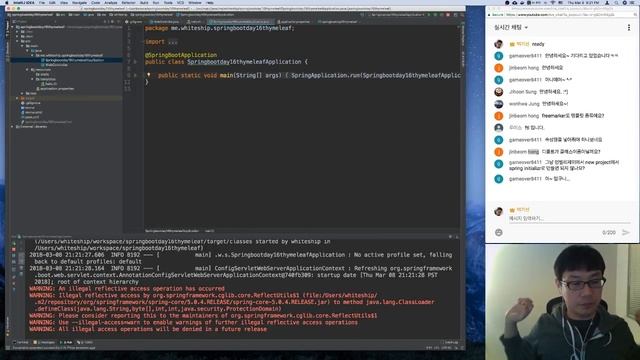Screen dimensions: 640x360
Task: Open the Build menu
Action: pyautogui.click(x=144, y=3)
